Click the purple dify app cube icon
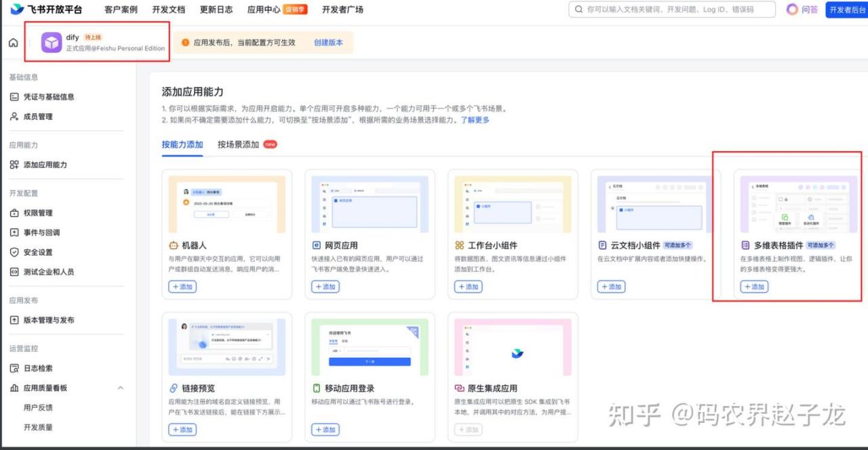868x450 pixels. point(52,43)
